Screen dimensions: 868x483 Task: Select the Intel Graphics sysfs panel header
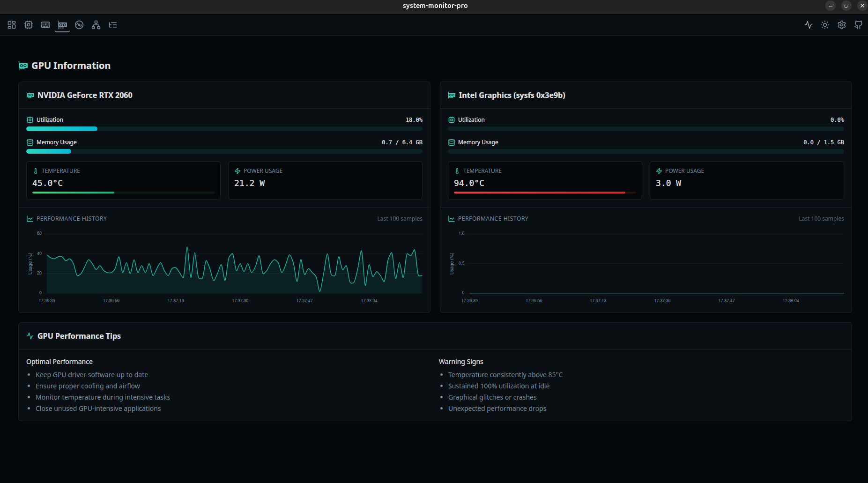512,95
